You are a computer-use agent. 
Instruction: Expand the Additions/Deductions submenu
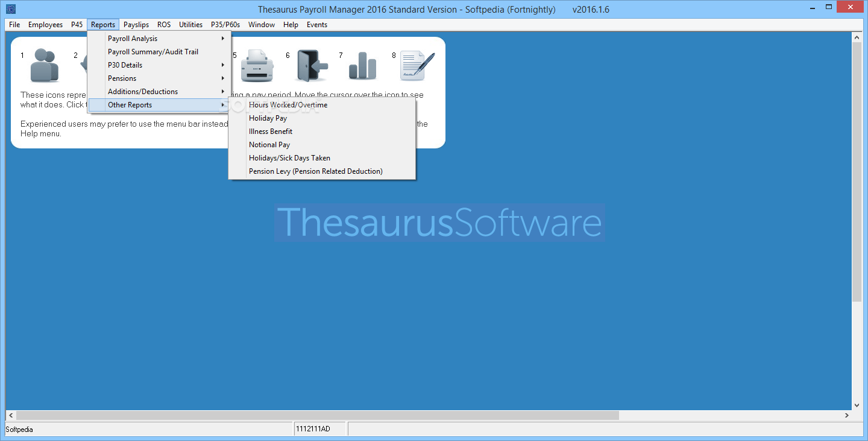click(159, 92)
